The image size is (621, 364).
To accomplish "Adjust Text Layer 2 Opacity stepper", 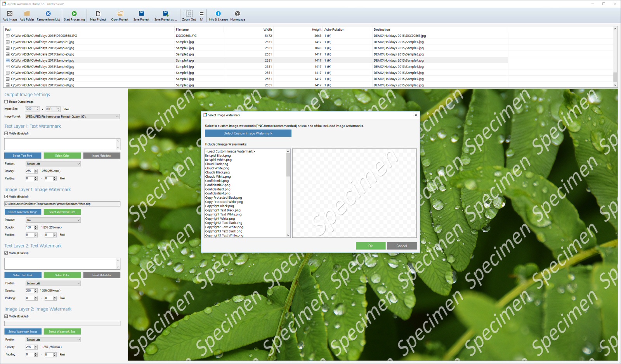I will [x=36, y=291].
